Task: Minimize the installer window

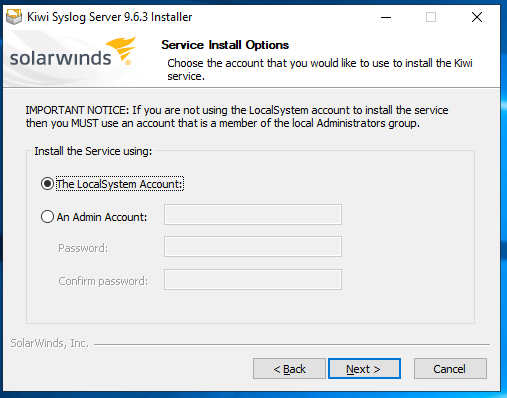Action: pos(386,17)
